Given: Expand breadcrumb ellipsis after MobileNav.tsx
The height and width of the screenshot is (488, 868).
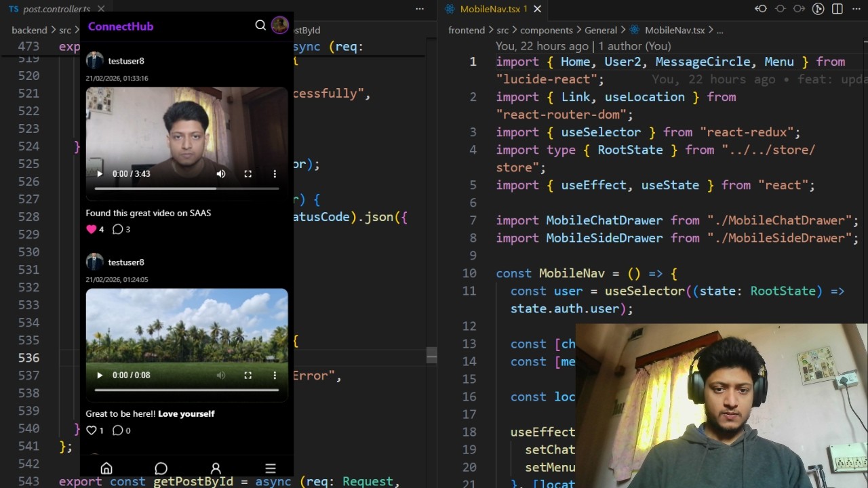Looking at the screenshot, I should click(x=720, y=30).
